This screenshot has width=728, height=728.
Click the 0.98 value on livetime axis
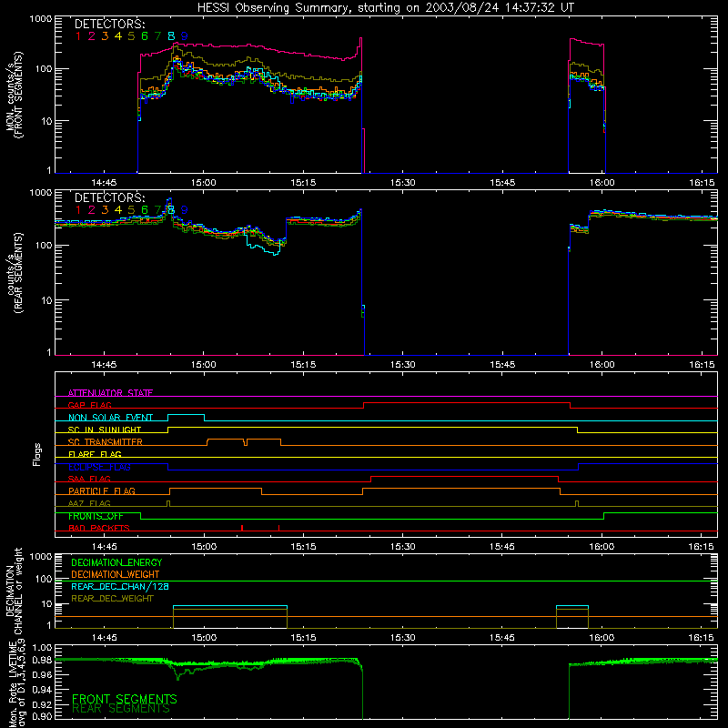(x=43, y=660)
